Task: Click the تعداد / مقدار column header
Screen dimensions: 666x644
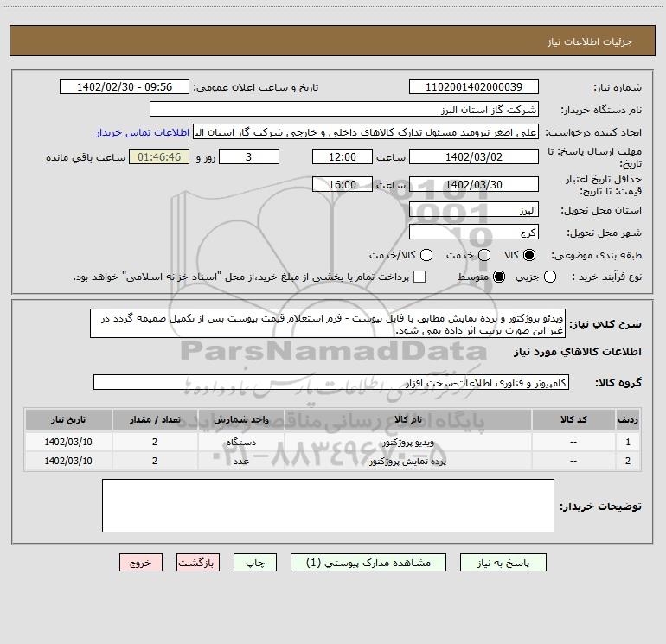Action: pyautogui.click(x=155, y=420)
